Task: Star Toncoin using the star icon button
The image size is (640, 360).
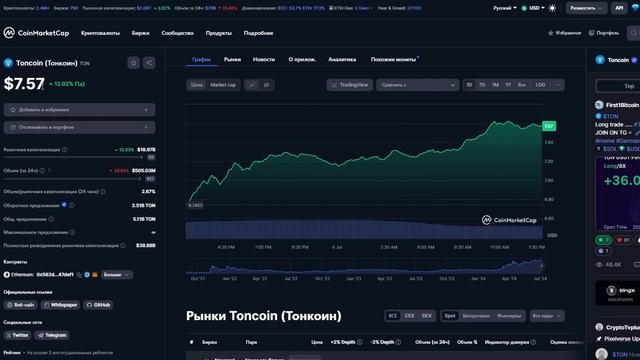Action: click(133, 63)
